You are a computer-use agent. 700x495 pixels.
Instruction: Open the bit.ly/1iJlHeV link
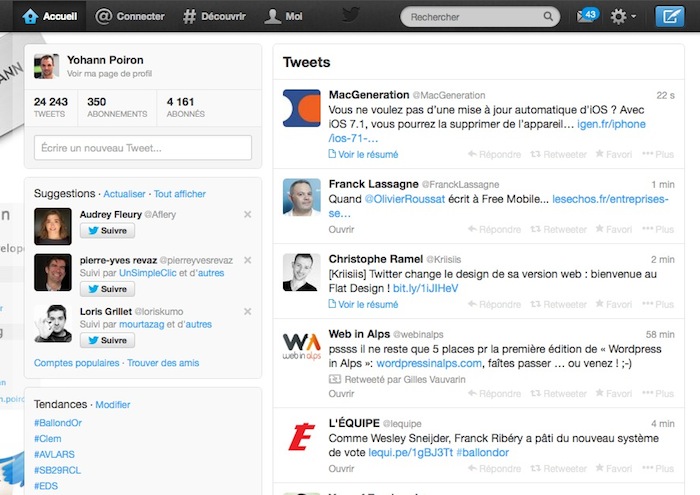425,288
